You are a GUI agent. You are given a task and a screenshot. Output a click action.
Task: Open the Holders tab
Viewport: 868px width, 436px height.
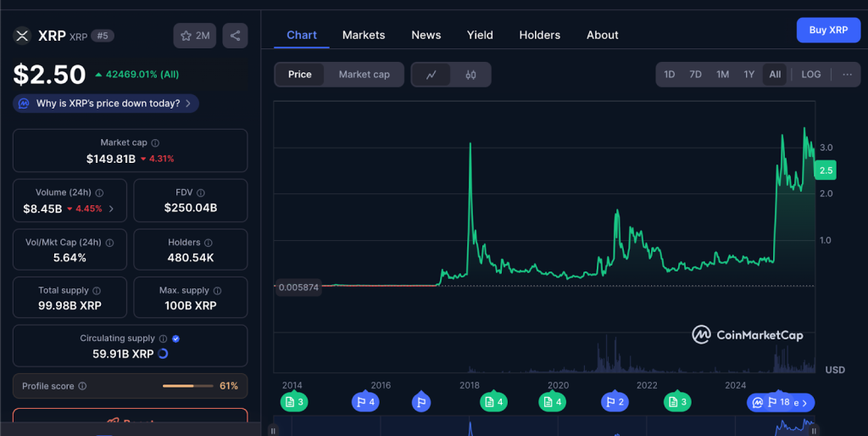click(539, 35)
